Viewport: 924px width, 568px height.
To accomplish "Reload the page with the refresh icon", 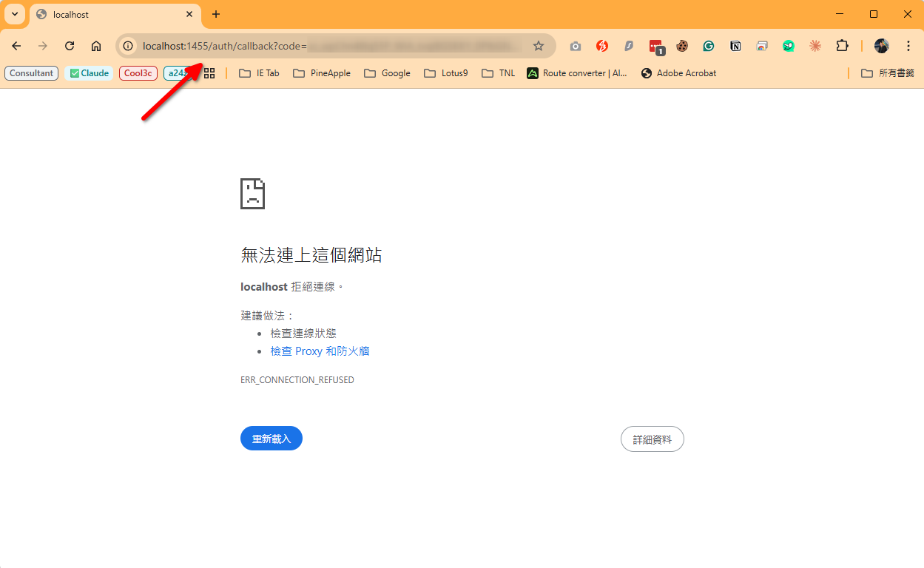I will (x=70, y=46).
